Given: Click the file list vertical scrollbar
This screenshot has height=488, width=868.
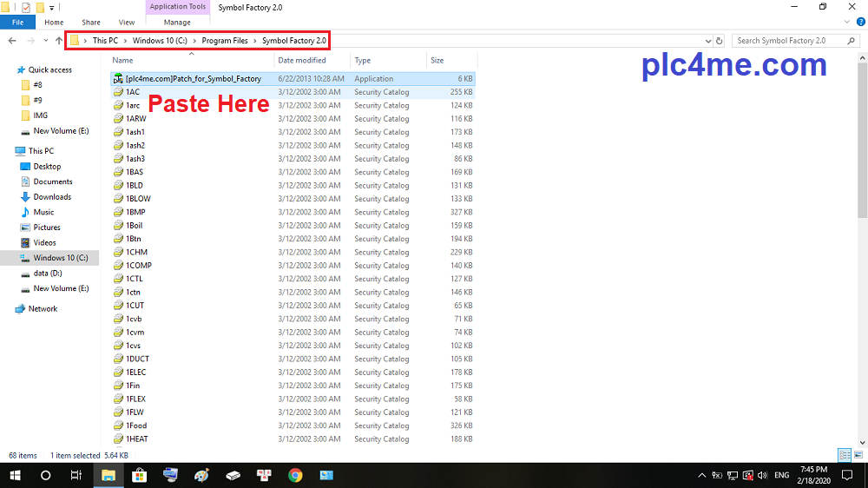Looking at the screenshot, I should click(x=861, y=174).
